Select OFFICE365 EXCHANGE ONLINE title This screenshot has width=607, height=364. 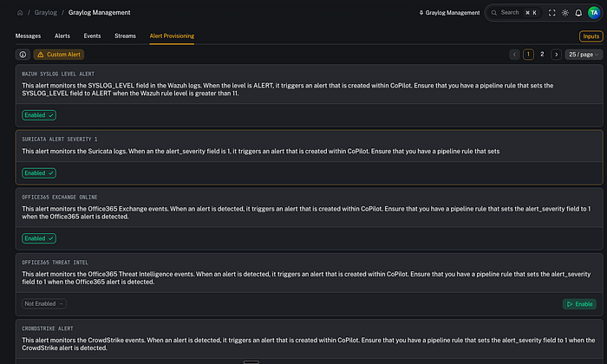(60, 198)
